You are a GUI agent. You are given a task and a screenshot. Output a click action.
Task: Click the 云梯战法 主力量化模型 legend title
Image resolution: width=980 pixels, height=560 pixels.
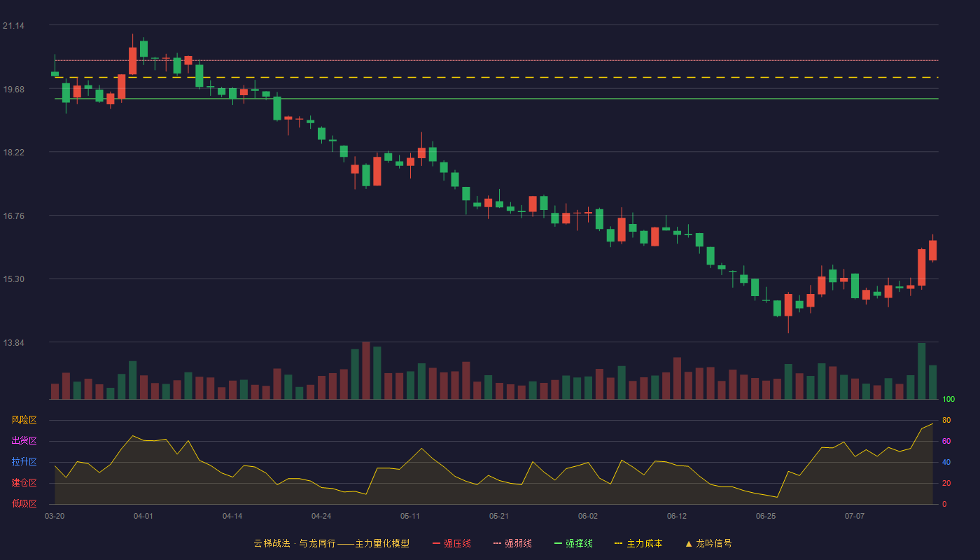(331, 543)
